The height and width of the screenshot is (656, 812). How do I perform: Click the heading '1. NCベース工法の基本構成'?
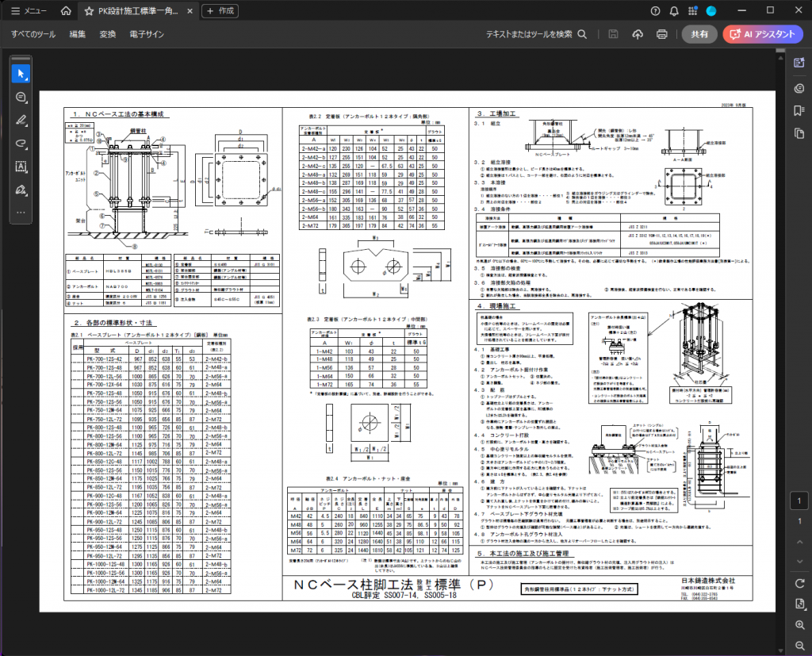(118, 114)
